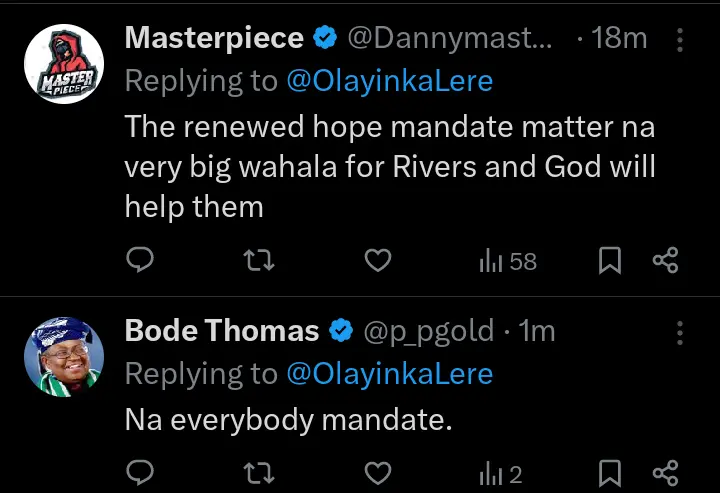Open @OlayinkaLere link in Masterpiece's reply

click(x=389, y=82)
